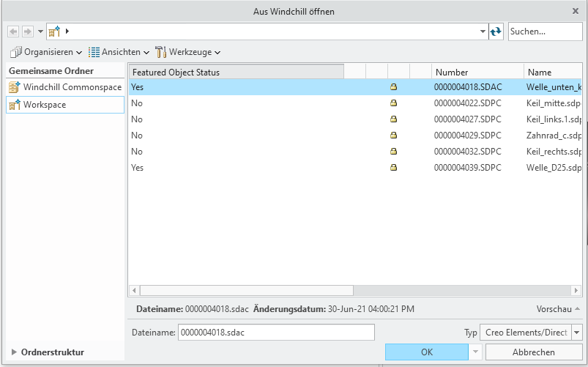Click the Abbrechen button

(x=533, y=352)
